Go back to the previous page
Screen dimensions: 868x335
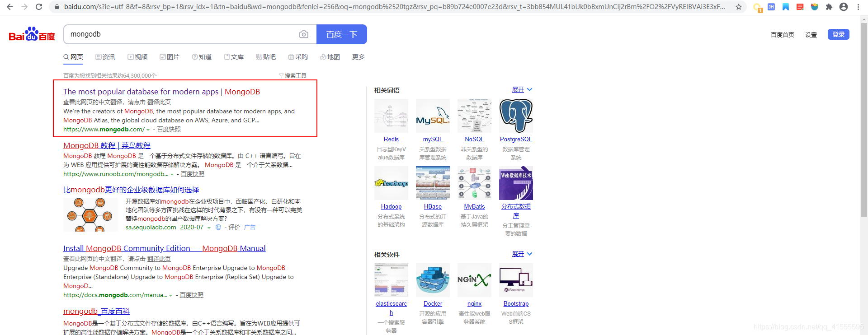(x=10, y=7)
